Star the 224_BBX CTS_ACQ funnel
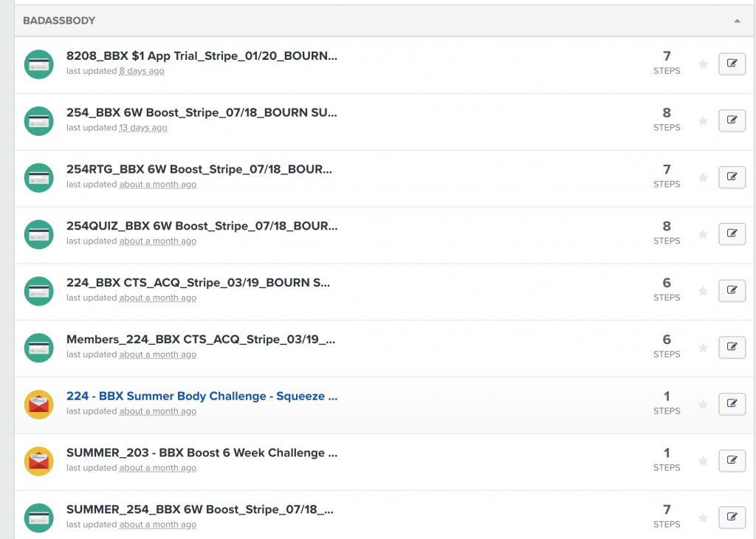Image resolution: width=756 pixels, height=539 pixels. point(703,291)
